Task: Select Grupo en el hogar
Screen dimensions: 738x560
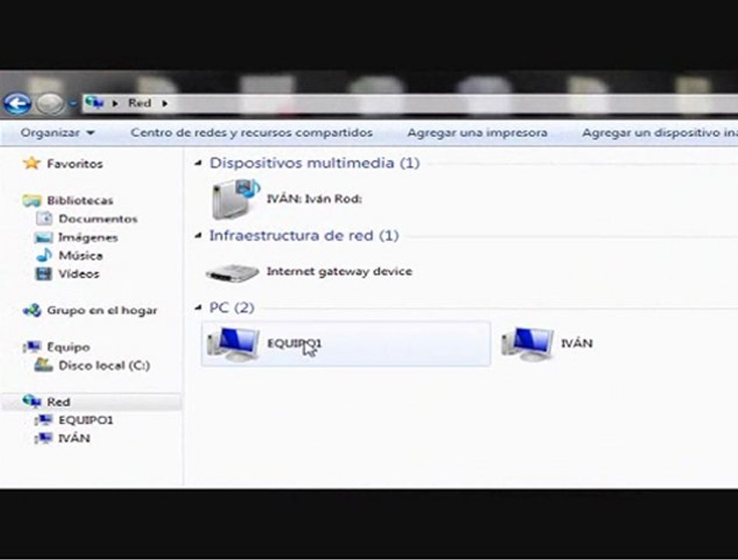Action: [102, 310]
